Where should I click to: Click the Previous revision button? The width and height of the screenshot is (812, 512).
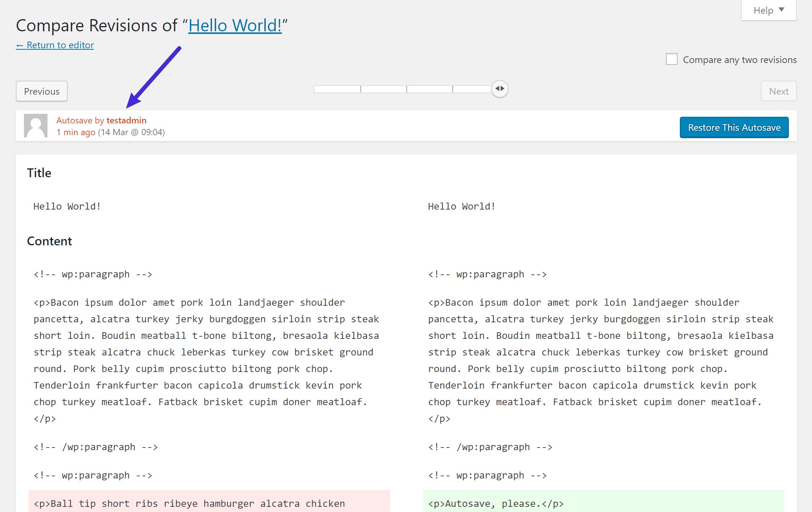click(41, 91)
